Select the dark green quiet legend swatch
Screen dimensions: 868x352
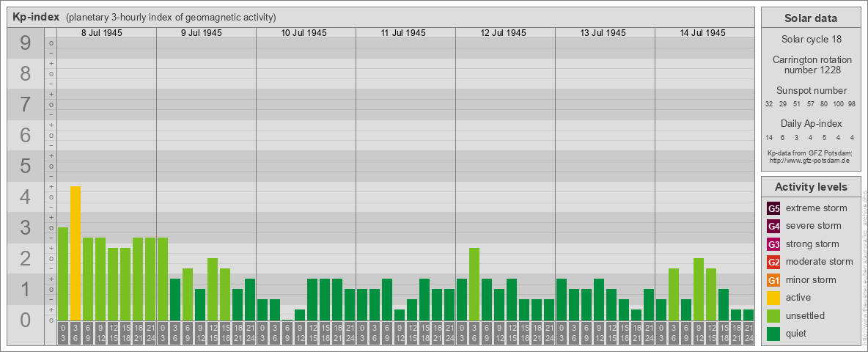pyautogui.click(x=773, y=334)
